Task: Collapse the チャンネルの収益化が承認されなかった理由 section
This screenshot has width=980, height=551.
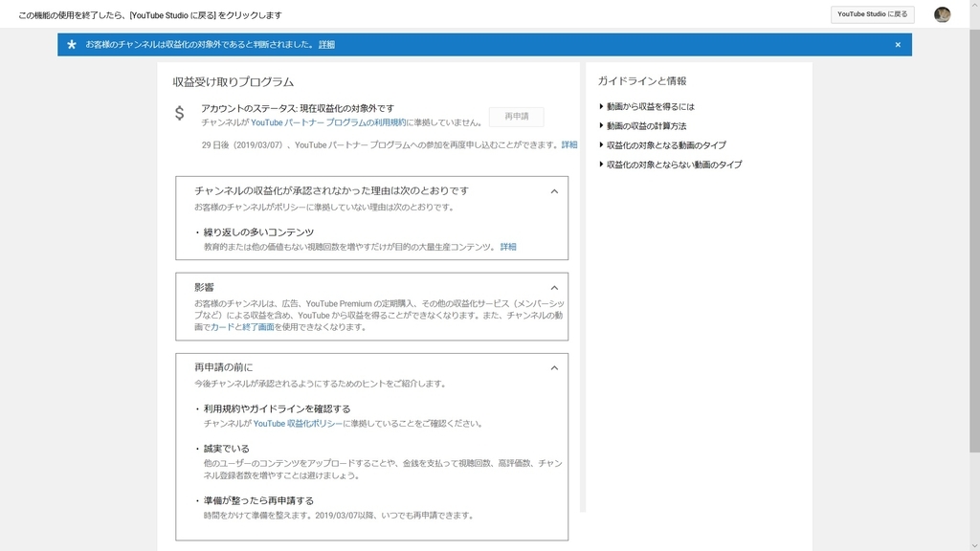Action: 554,191
